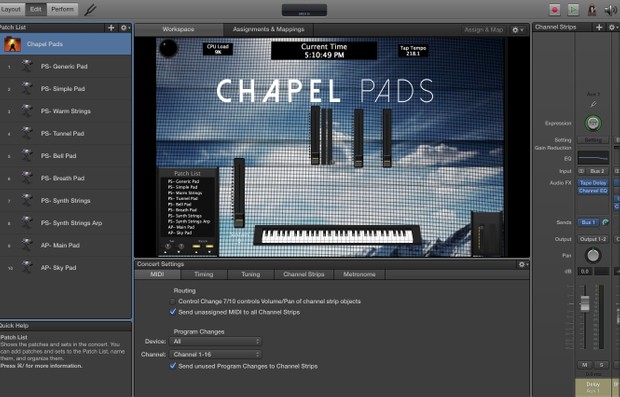Click the icon of PS- Simple Pad patch
The width and height of the screenshot is (620, 397).
tap(27, 89)
